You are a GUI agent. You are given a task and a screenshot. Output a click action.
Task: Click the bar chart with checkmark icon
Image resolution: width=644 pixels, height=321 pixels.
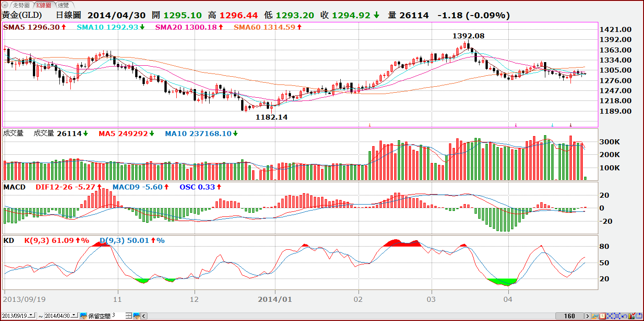coord(632,316)
